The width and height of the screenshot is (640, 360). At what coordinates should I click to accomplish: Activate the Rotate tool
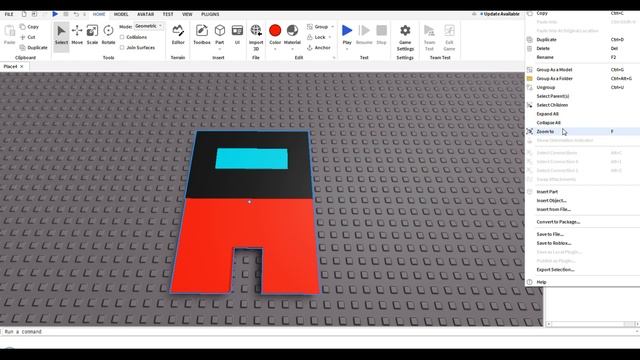108,34
